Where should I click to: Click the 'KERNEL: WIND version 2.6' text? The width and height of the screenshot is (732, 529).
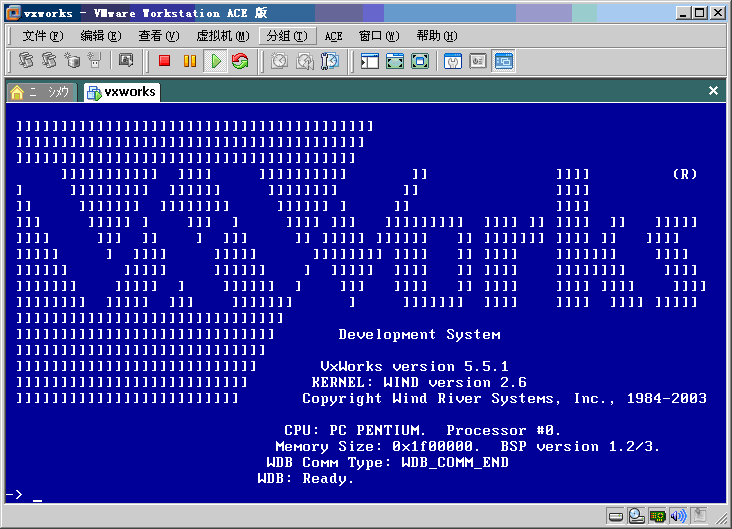click(x=419, y=382)
